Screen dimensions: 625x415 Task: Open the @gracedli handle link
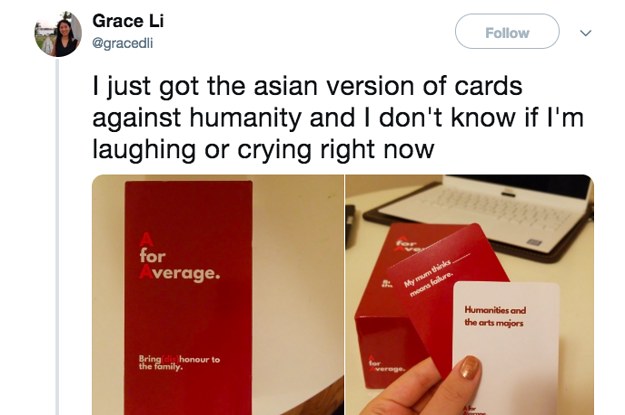(x=122, y=43)
